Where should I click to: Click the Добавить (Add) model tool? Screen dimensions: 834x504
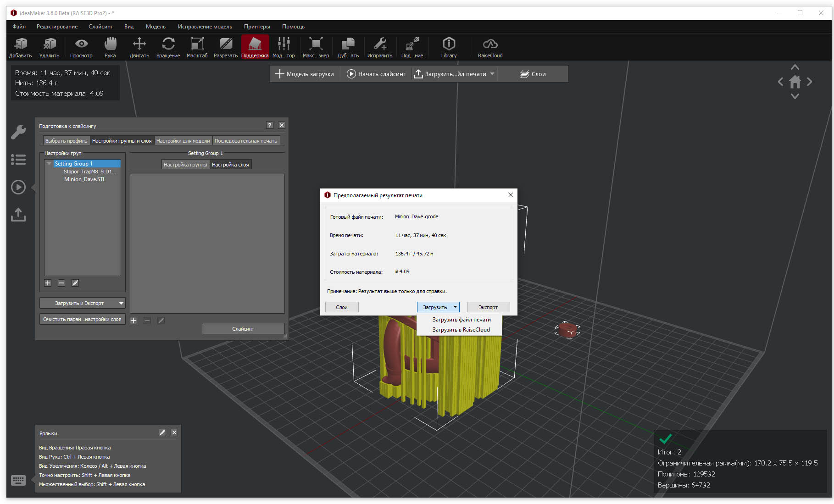click(x=21, y=48)
